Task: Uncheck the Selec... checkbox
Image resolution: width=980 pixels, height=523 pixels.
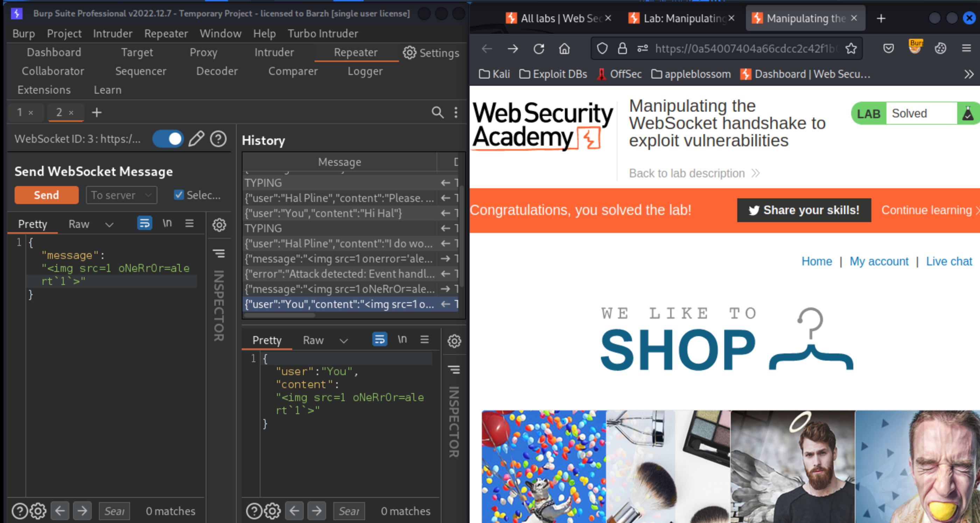Action: [178, 195]
